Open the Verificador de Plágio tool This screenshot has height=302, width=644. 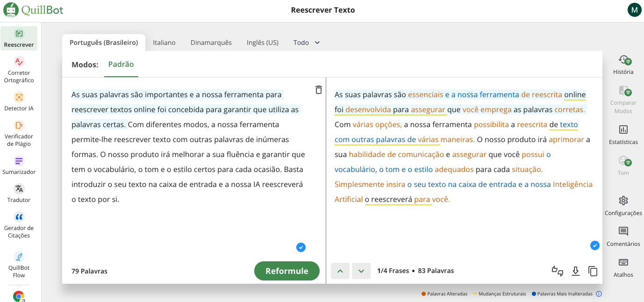[19, 133]
